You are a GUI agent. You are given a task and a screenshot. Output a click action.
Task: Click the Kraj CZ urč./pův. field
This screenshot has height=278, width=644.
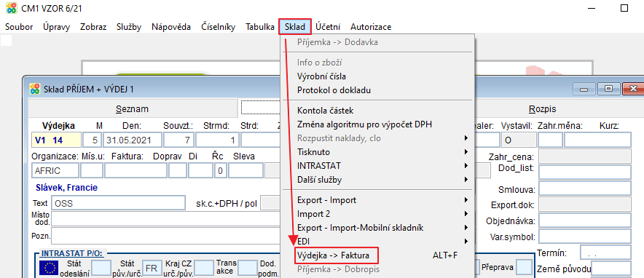(x=203, y=268)
